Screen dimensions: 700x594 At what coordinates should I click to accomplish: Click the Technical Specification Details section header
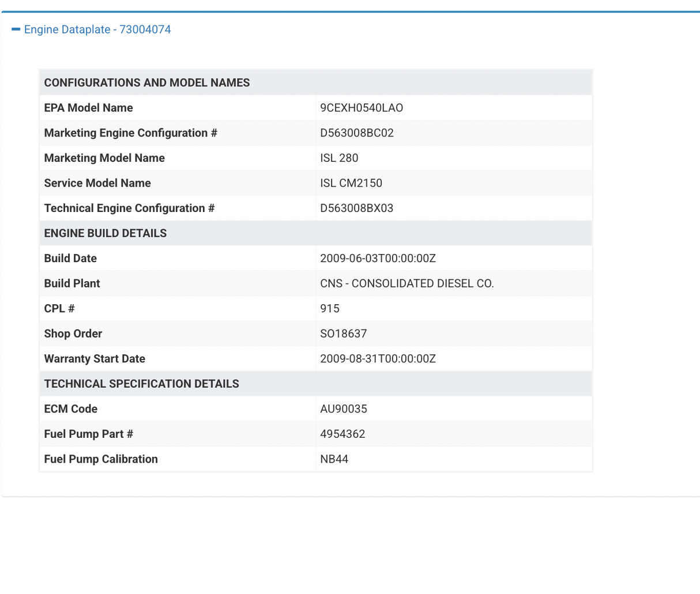pyautogui.click(x=141, y=384)
